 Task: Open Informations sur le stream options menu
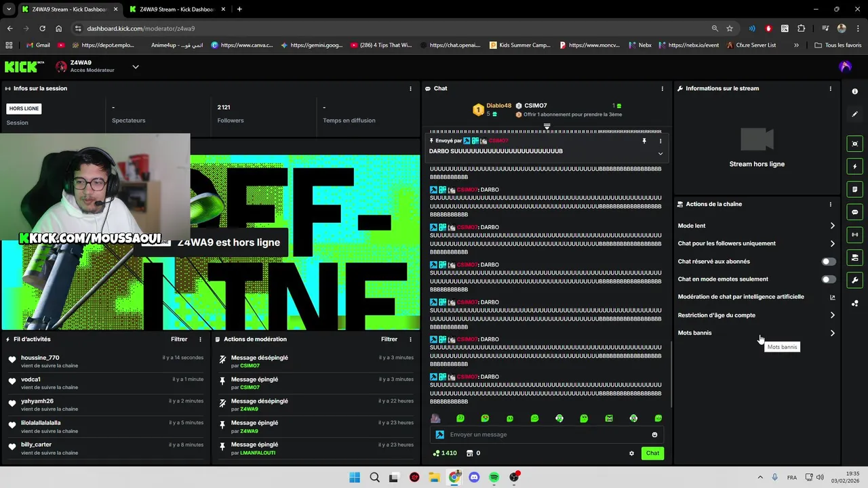tap(831, 89)
